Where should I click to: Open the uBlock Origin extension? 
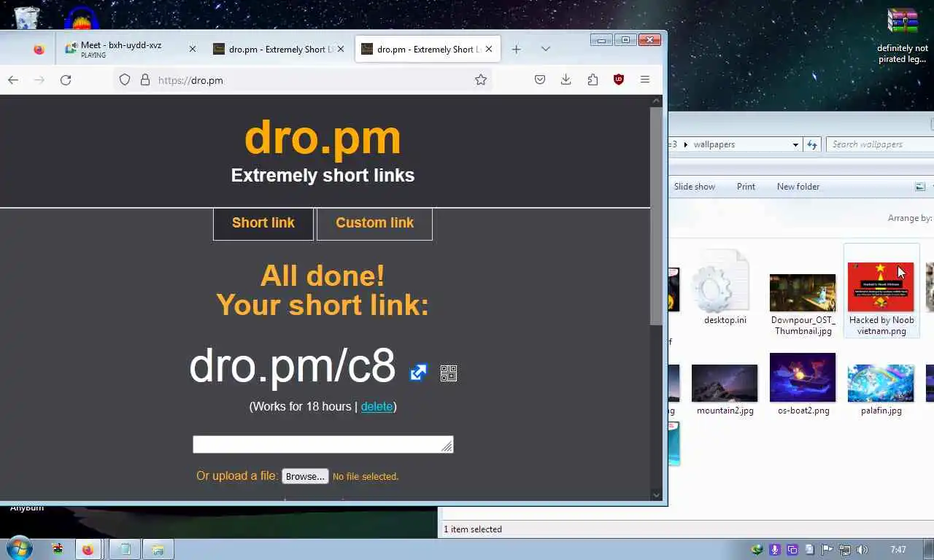click(619, 80)
